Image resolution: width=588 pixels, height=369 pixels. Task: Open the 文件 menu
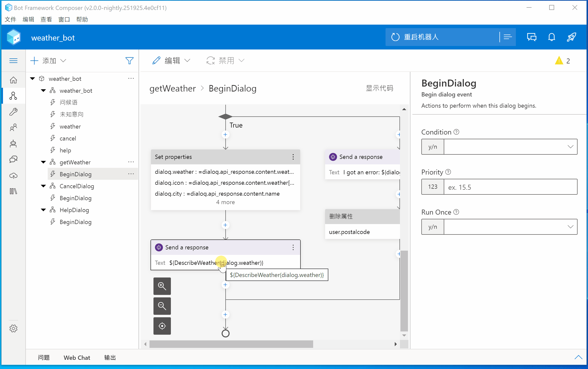(10, 19)
